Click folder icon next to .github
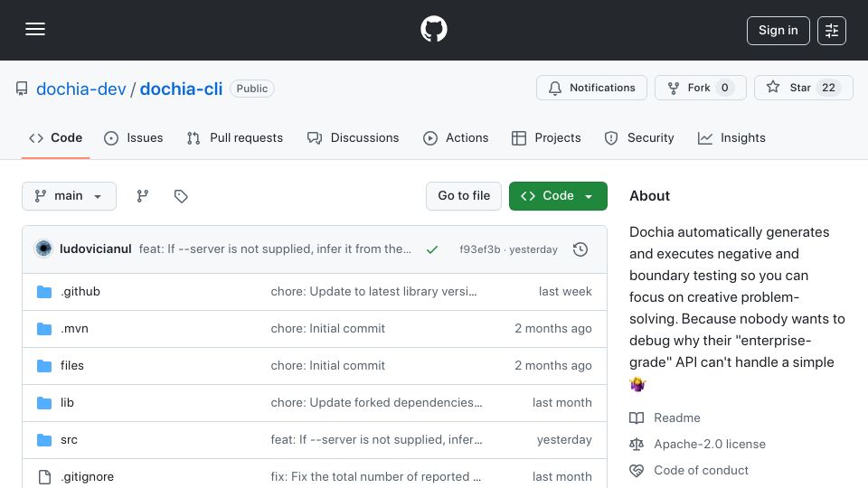The width and height of the screenshot is (868, 488). (44, 292)
